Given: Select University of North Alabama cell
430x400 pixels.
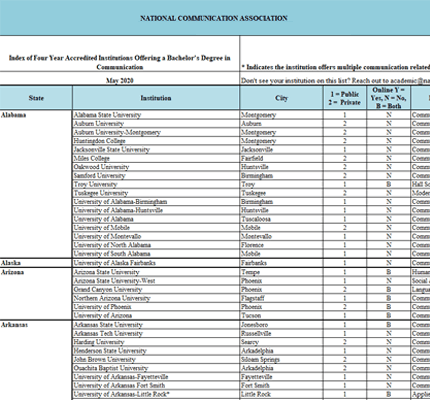Looking at the screenshot, I should [156, 245].
